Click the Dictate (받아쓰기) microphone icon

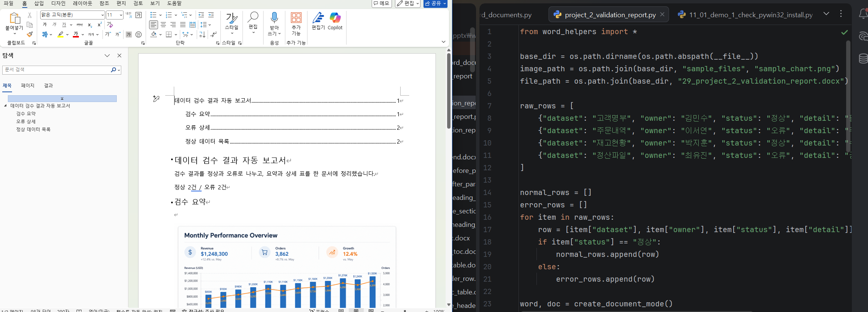tap(274, 18)
